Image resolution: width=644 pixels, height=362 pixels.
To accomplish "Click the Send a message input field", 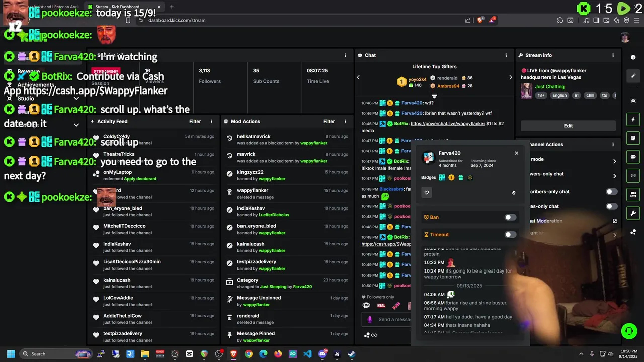I will [x=386, y=319].
